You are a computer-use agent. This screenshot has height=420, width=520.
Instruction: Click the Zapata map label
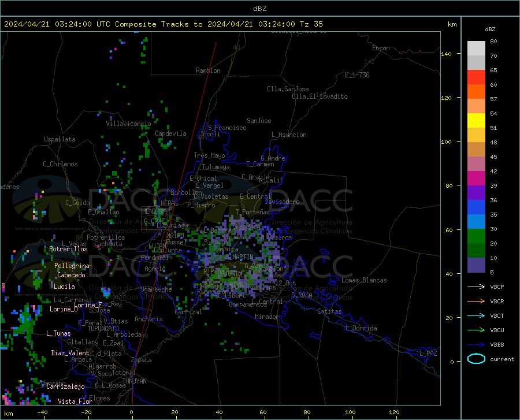pos(142,360)
